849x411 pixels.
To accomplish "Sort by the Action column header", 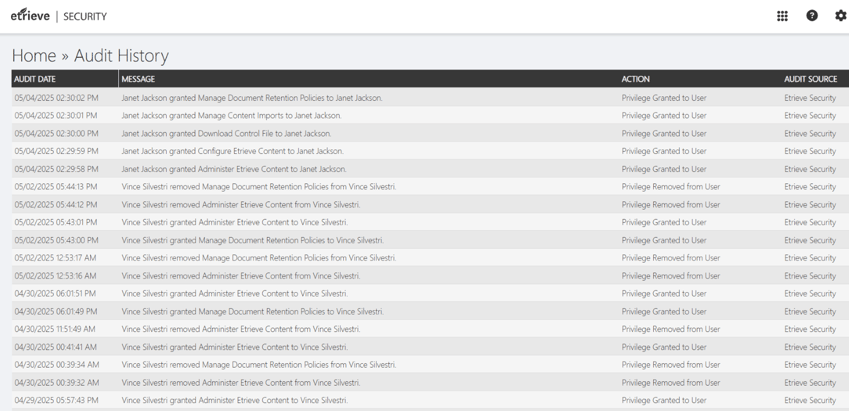I will (x=635, y=79).
